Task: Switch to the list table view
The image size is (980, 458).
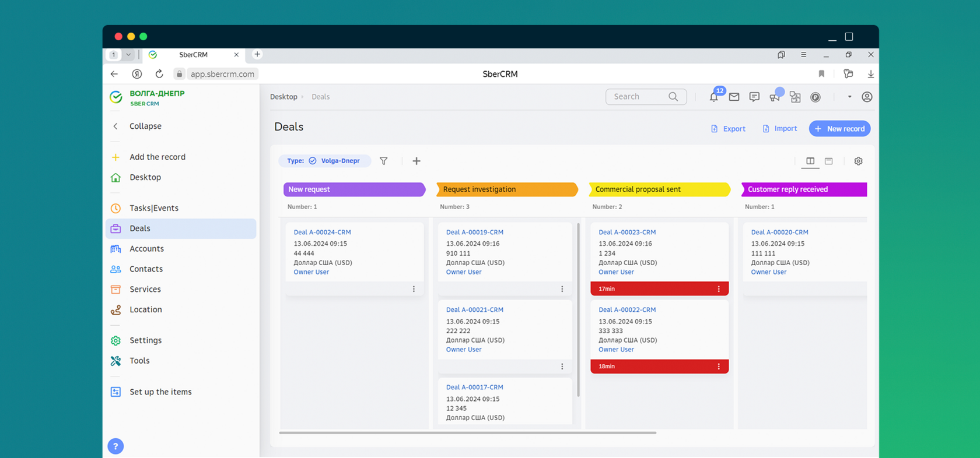Action: [x=829, y=161]
